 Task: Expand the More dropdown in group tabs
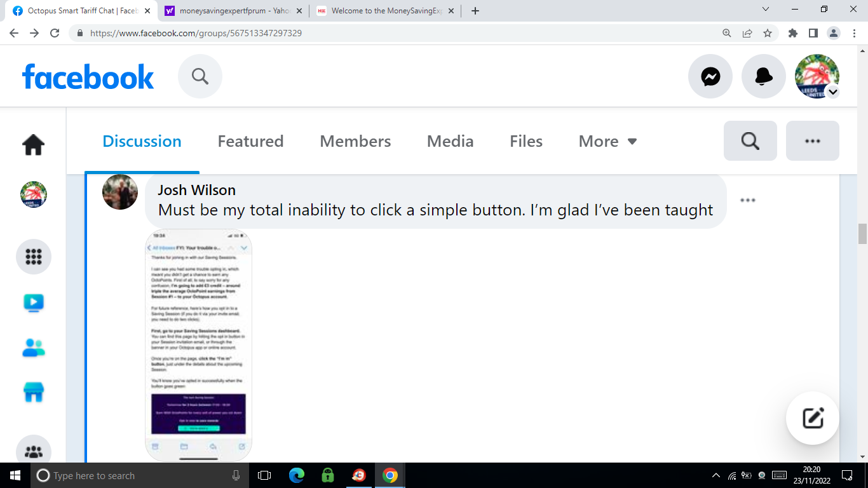pos(608,141)
